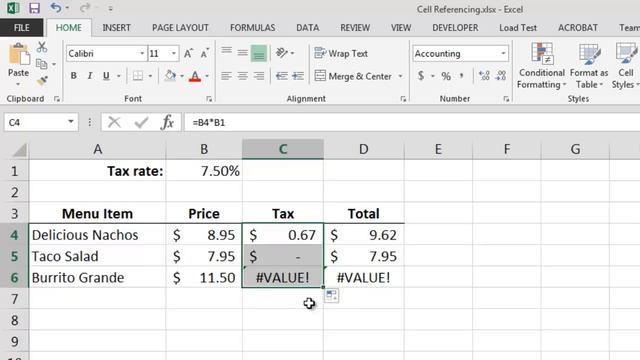Open the Merge & Center dropdown arrow
This screenshot has height=360, width=640.
click(x=400, y=76)
